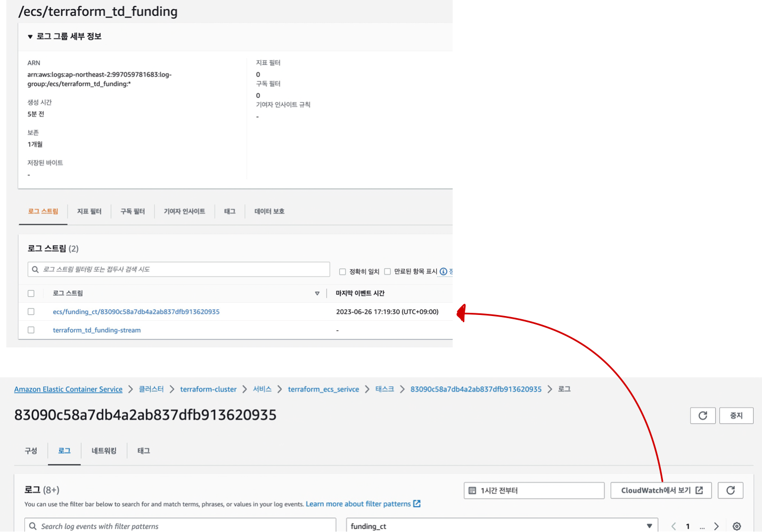Click the log events search magnifier icon
Screen dimensions: 762x532
(33, 526)
